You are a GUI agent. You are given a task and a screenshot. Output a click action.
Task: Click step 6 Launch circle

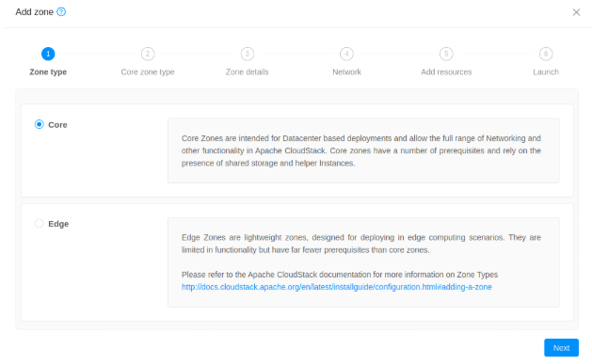[x=546, y=54]
